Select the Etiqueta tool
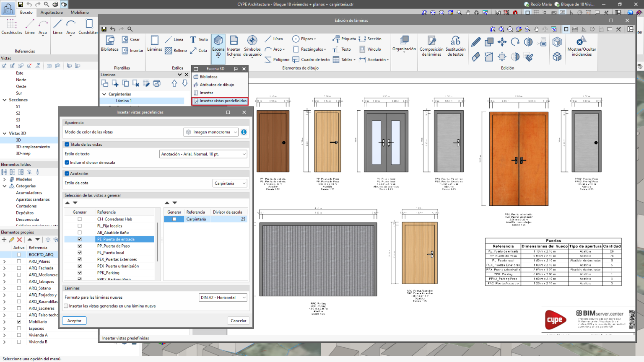This screenshot has height=362, width=644. point(344,39)
